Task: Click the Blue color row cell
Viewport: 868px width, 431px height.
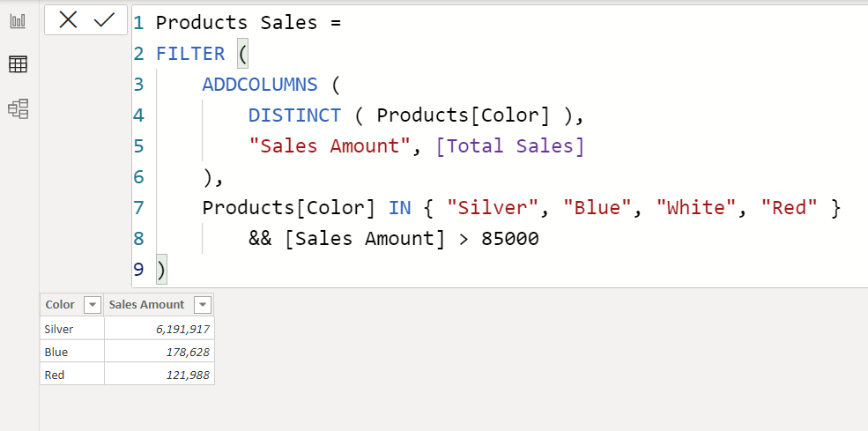Action: pos(72,352)
